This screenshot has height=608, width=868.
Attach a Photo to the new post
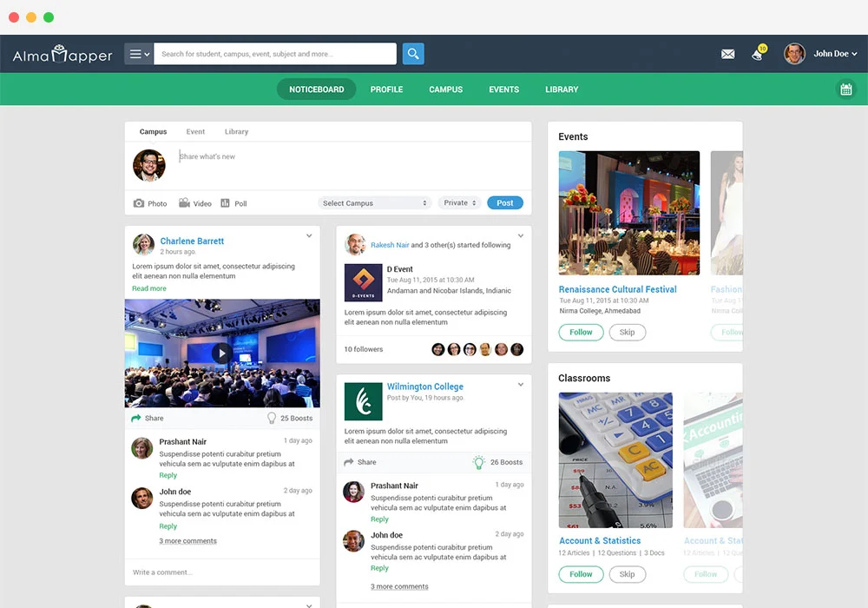click(x=149, y=202)
